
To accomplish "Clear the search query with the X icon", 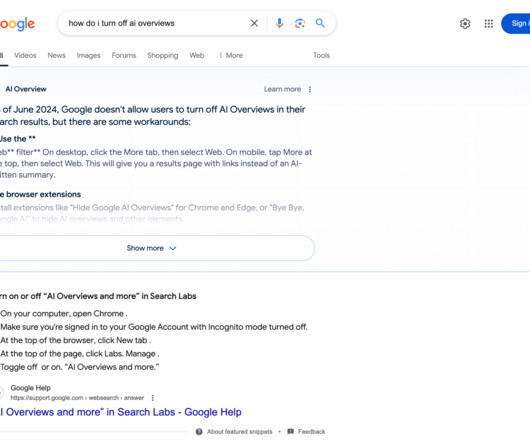I will pyautogui.click(x=254, y=23).
